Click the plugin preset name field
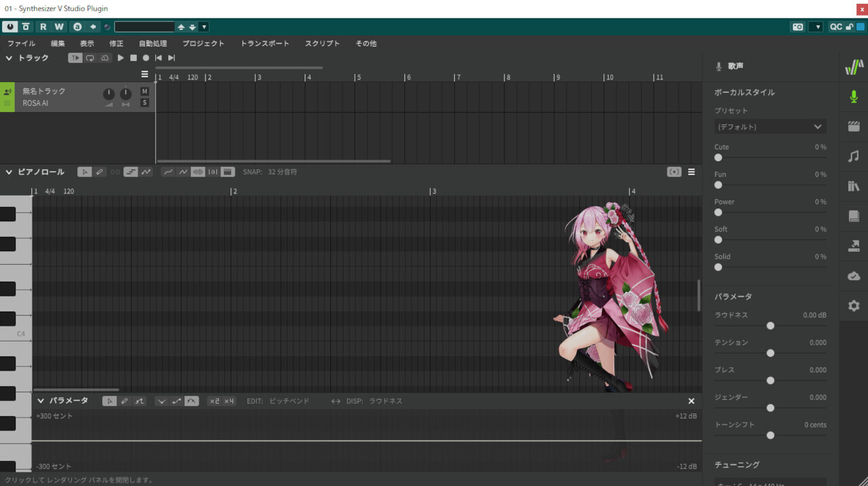This screenshot has height=486, width=868. tap(144, 26)
